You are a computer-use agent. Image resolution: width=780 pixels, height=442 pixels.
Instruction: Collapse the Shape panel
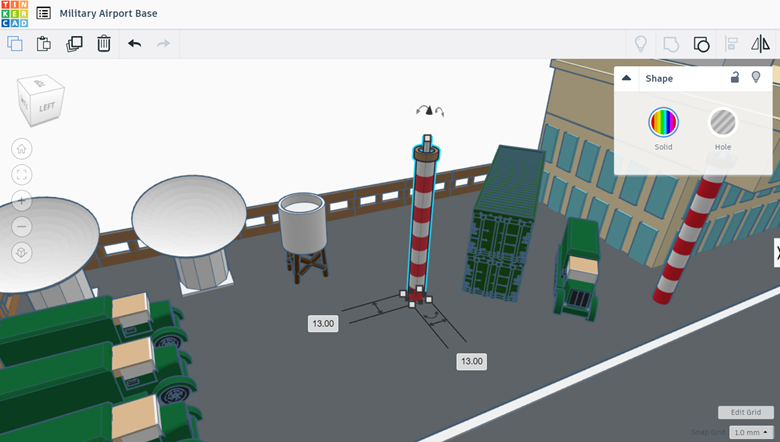pos(626,78)
